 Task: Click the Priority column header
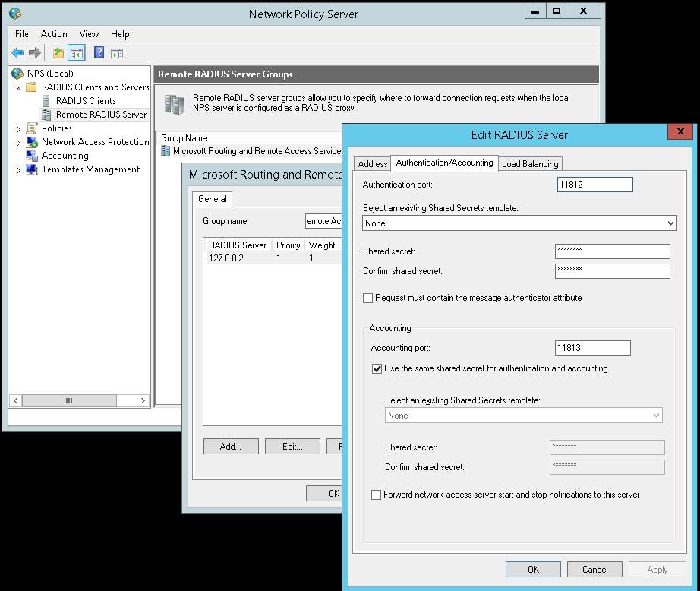[289, 245]
